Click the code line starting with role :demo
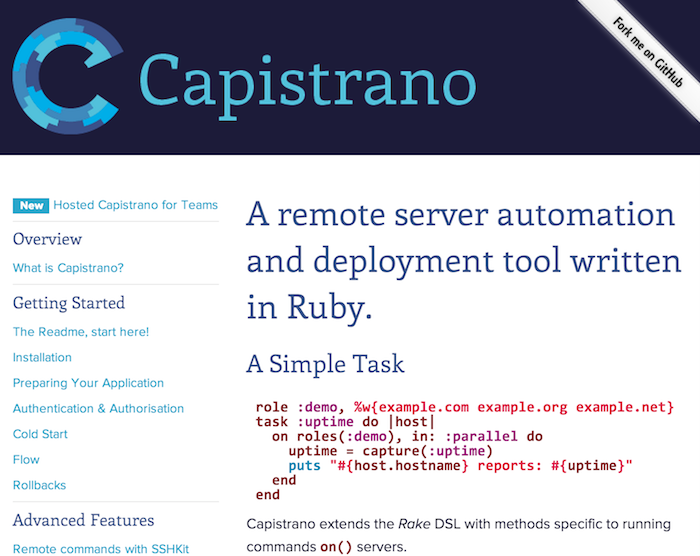This screenshot has width=700, height=556. pyautogui.click(x=464, y=407)
